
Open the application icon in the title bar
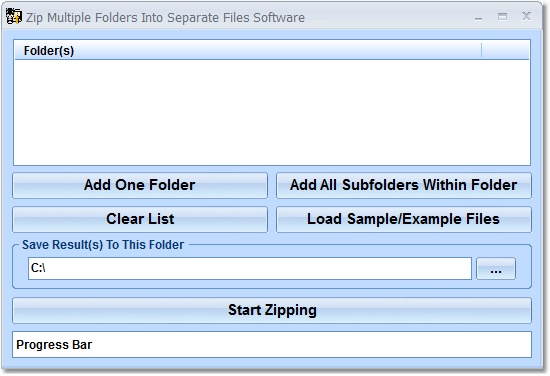[14, 16]
